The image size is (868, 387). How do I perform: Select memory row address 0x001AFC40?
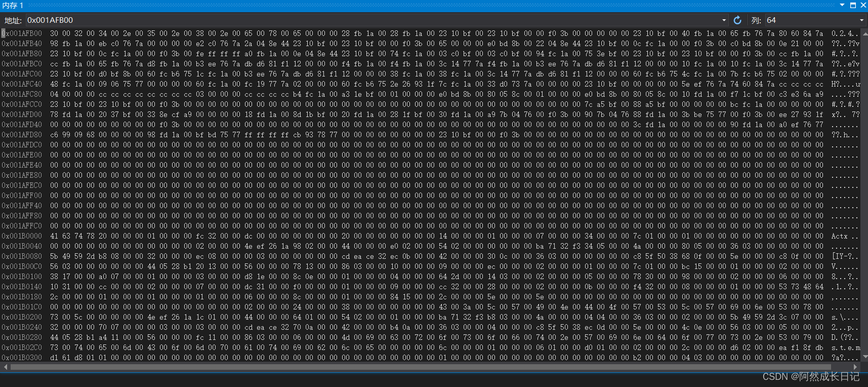(22, 84)
